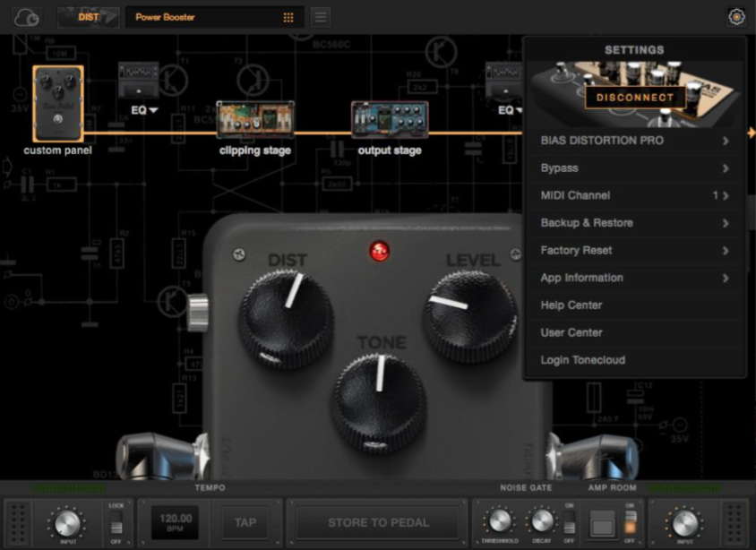
Task: Click the side adjustment knob on pedal
Action: click(x=198, y=314)
